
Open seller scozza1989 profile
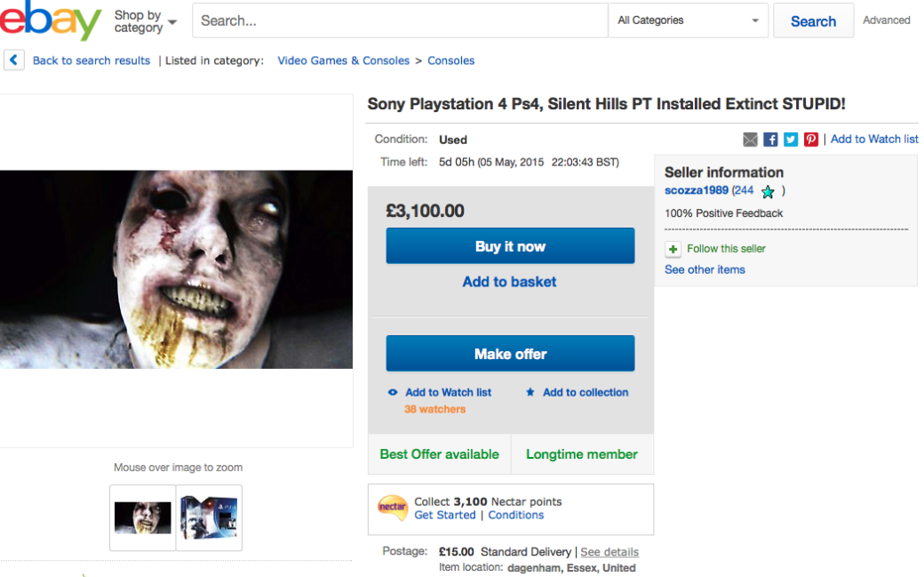click(x=697, y=190)
